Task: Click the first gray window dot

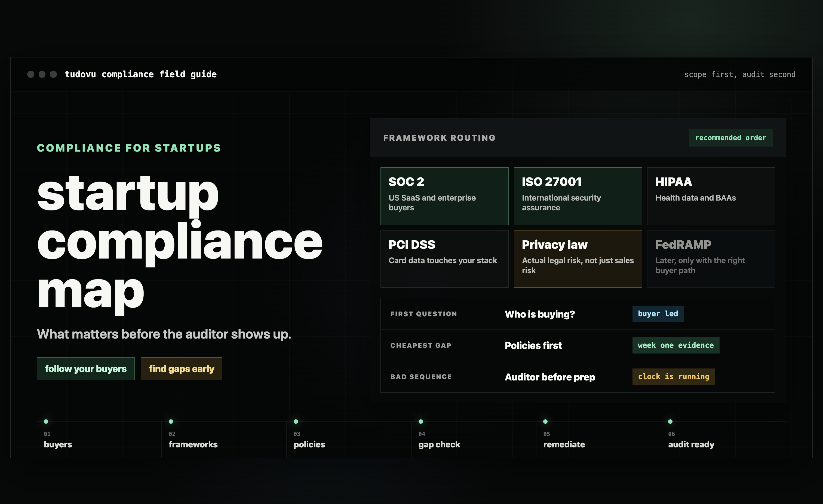Action: pyautogui.click(x=31, y=74)
